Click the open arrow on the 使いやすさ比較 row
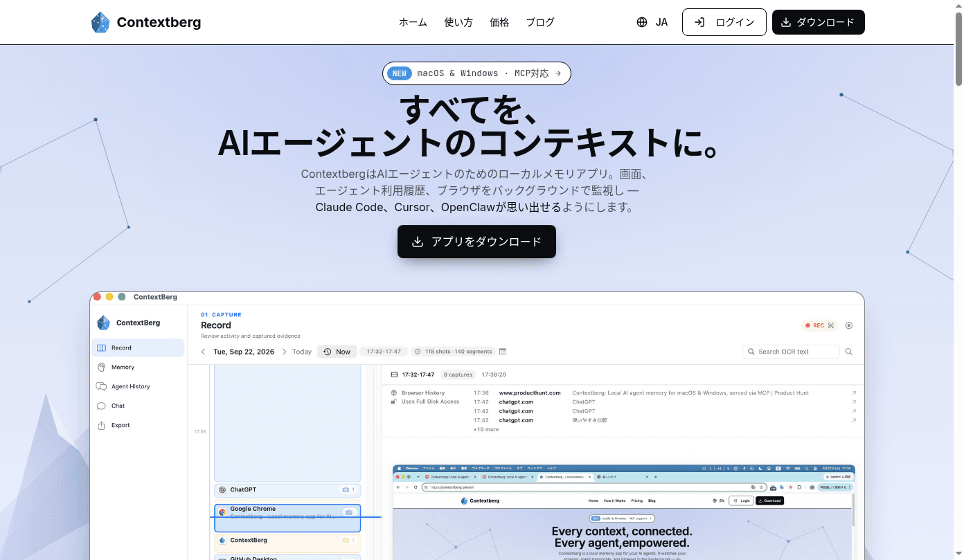Viewport: 964px width, 560px height. tap(854, 420)
